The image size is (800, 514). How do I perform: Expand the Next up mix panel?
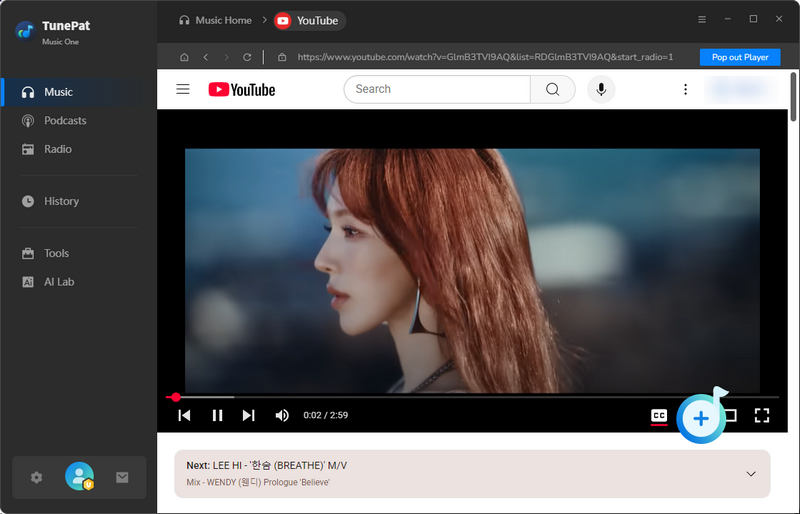coord(751,474)
